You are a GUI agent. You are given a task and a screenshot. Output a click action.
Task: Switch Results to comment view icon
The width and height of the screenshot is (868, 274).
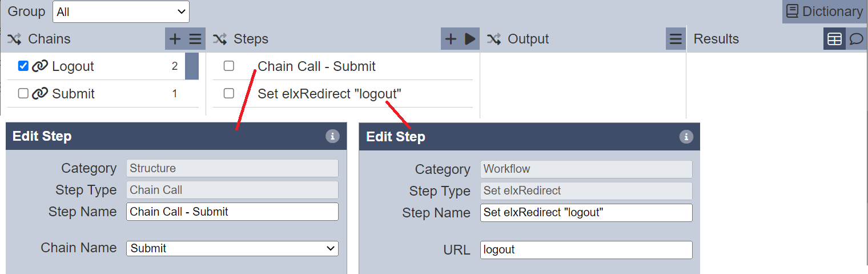856,39
